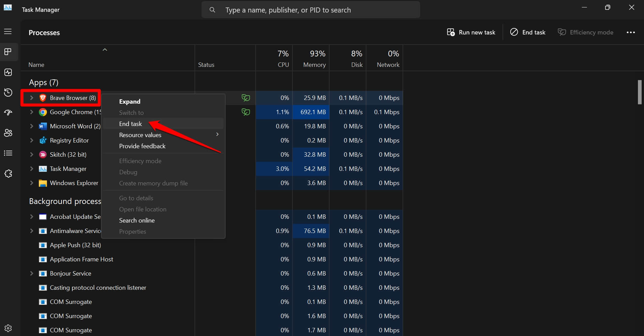Open Task Manager settings gear
This screenshot has width=644, height=336.
coord(8,328)
